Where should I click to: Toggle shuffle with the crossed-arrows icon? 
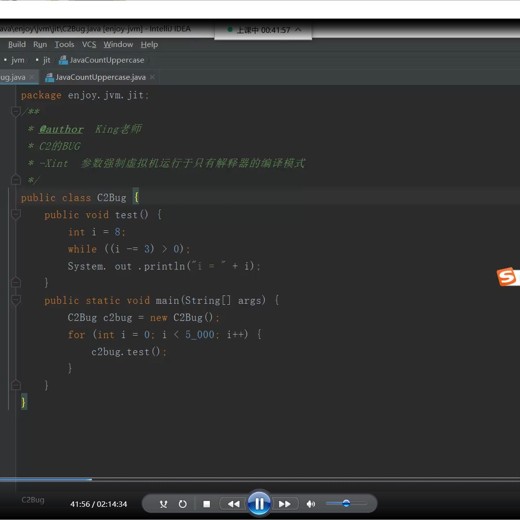[163, 504]
